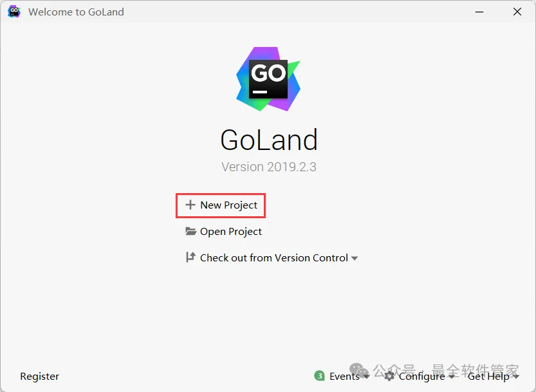The image size is (536, 392).
Task: Expand the Check out from Version Control arrow
Action: tap(355, 258)
